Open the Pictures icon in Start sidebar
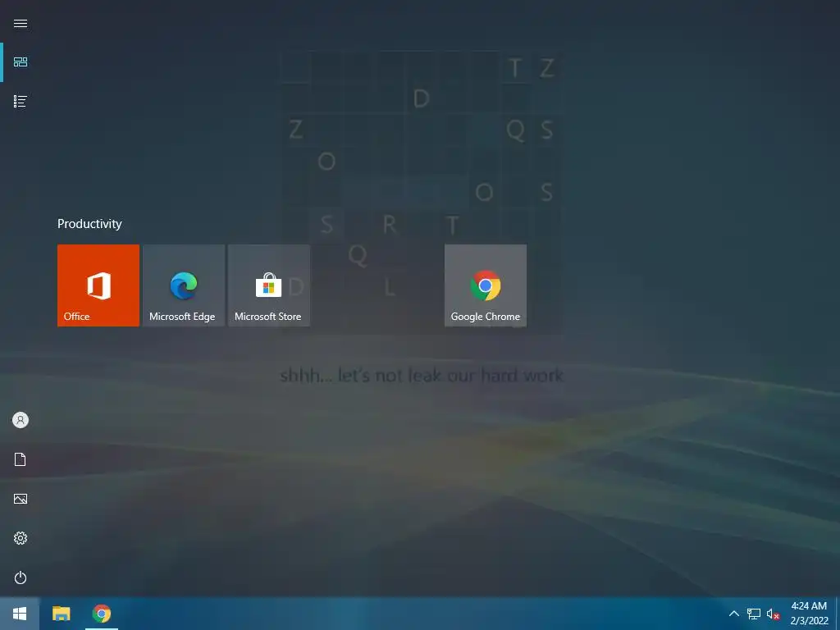840x630 pixels. [21, 499]
